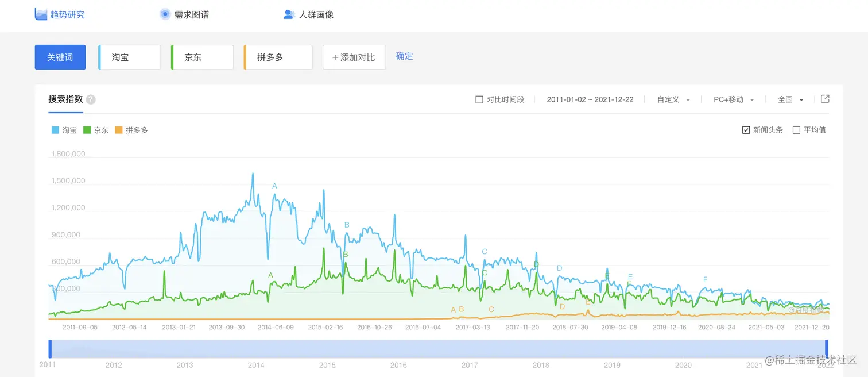This screenshot has height=377, width=868.
Task: Toggle the 淘宝 legend series
Action: tap(64, 130)
